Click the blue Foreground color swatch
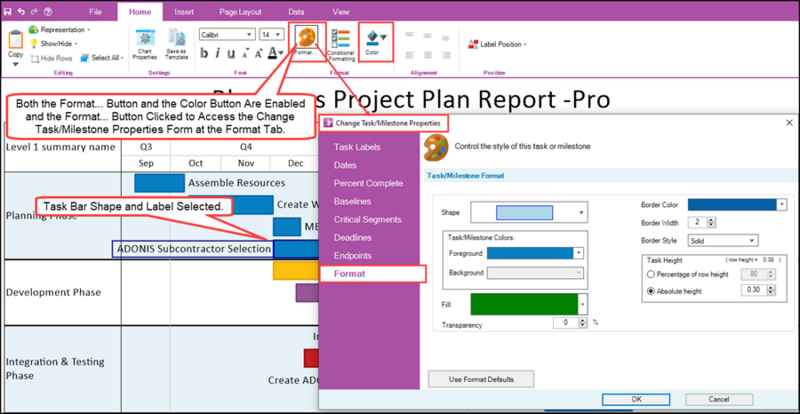This screenshot has width=800, height=414. tap(531, 253)
